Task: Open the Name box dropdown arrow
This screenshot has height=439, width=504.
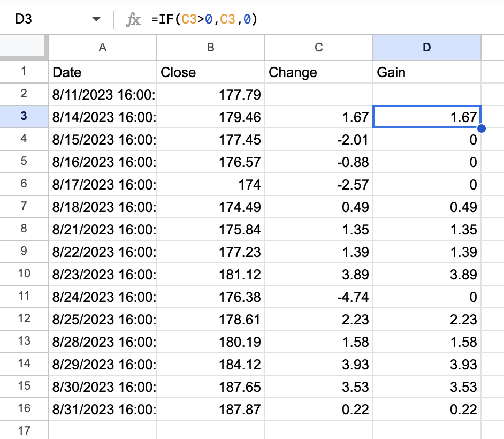Action: click(96, 19)
